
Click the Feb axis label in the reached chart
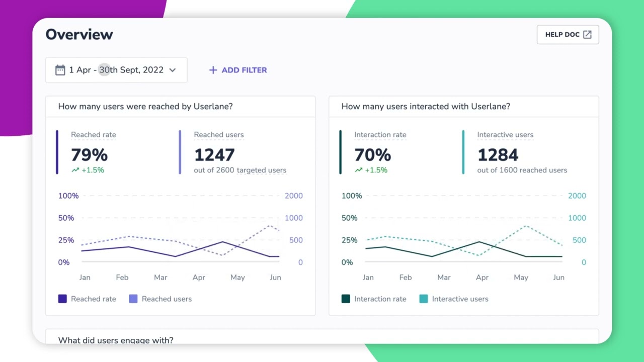pyautogui.click(x=122, y=277)
